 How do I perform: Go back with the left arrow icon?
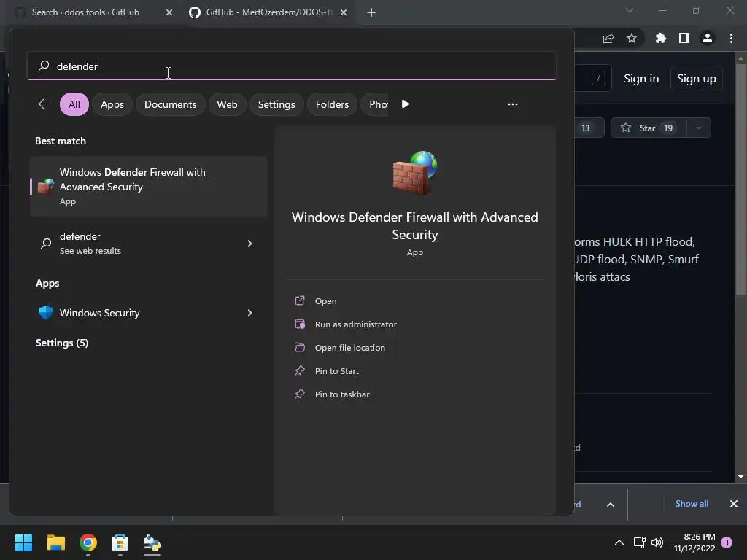point(44,104)
